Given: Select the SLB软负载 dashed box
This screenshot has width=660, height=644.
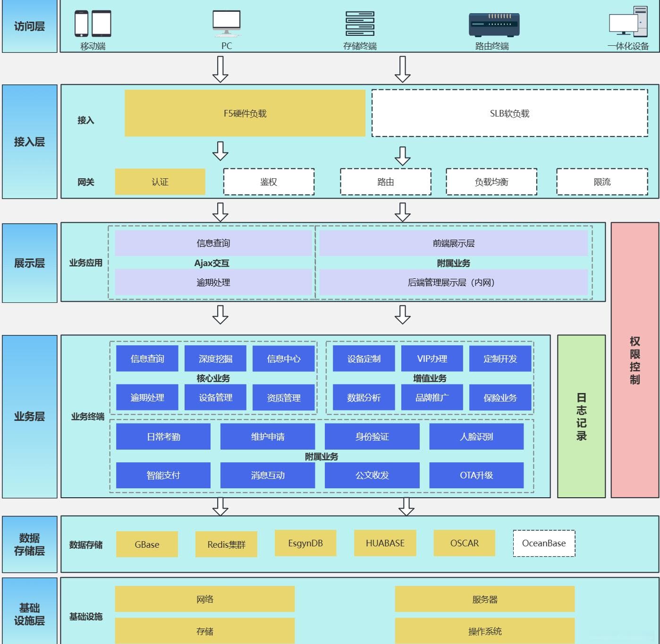Looking at the screenshot, I should [510, 113].
